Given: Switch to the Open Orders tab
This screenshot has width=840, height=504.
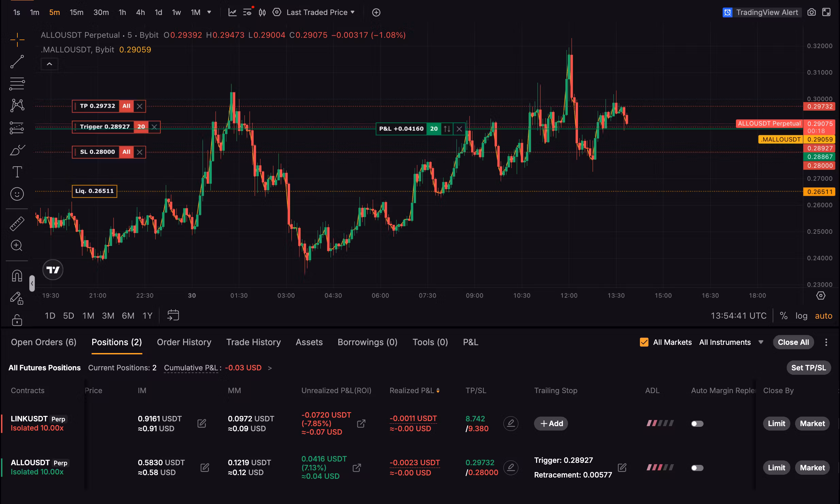Looking at the screenshot, I should 44,342.
